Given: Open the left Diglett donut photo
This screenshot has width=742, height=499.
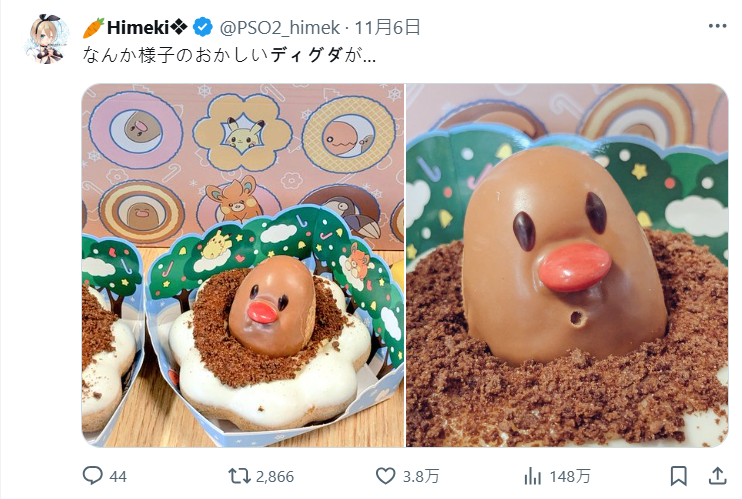Looking at the screenshot, I should [x=242, y=265].
